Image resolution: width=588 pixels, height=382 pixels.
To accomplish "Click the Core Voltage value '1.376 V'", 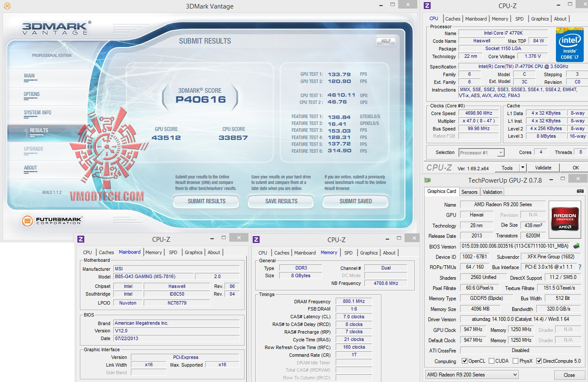I will click(532, 56).
